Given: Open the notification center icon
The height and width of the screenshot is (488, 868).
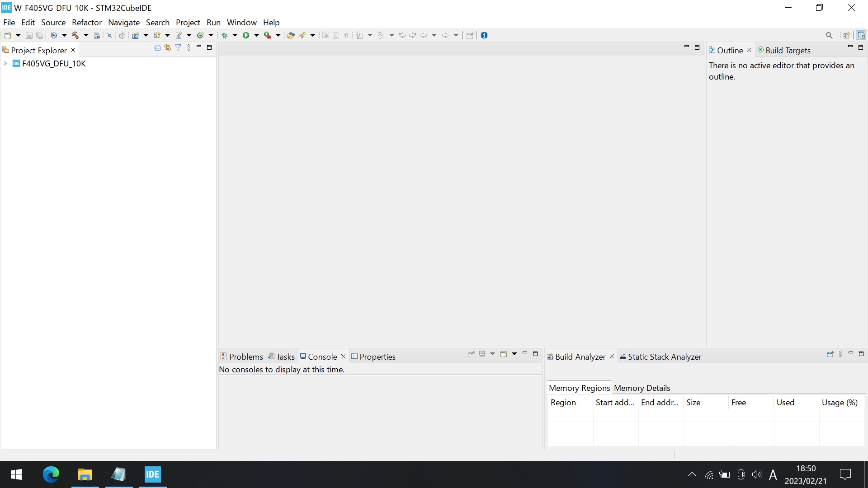Looking at the screenshot, I should click(x=845, y=474).
